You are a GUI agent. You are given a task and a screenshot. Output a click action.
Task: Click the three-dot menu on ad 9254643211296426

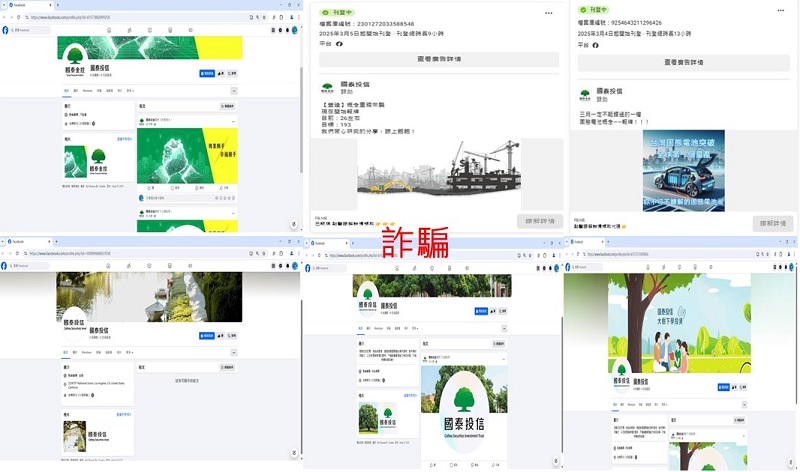coord(781,10)
